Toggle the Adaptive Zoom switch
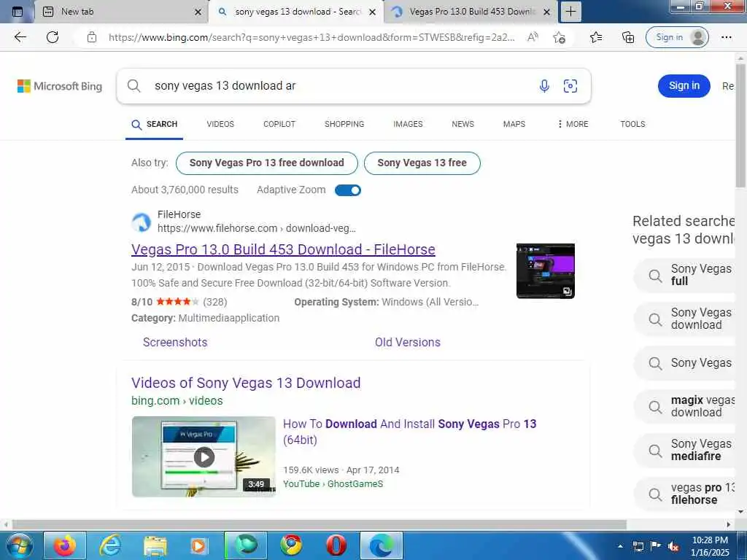The image size is (747, 560). [348, 190]
